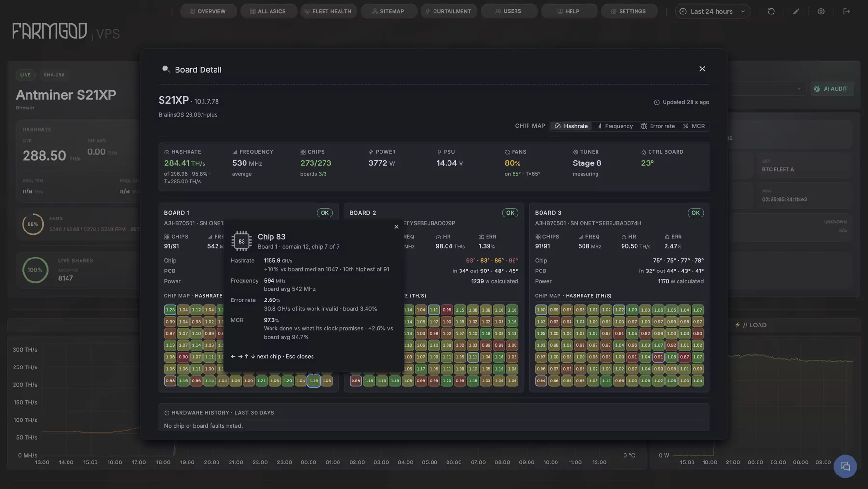Click Board 2 OK status badge
The image size is (868, 489).
(x=510, y=213)
